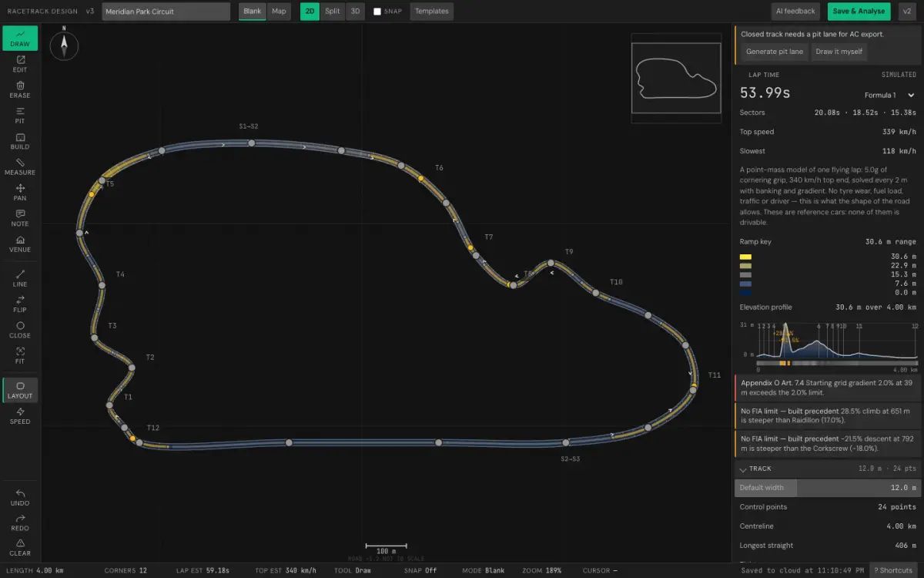Open the Venue tool
This screenshot has width=924, height=578.
[x=20, y=244]
